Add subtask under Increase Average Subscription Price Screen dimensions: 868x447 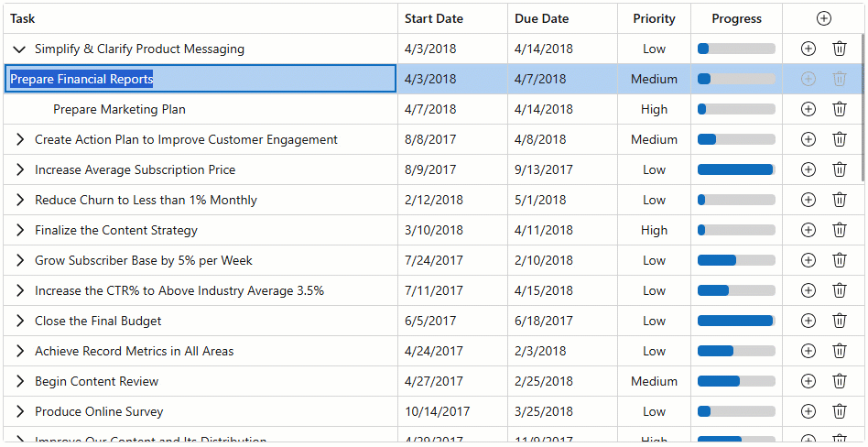[x=808, y=169]
